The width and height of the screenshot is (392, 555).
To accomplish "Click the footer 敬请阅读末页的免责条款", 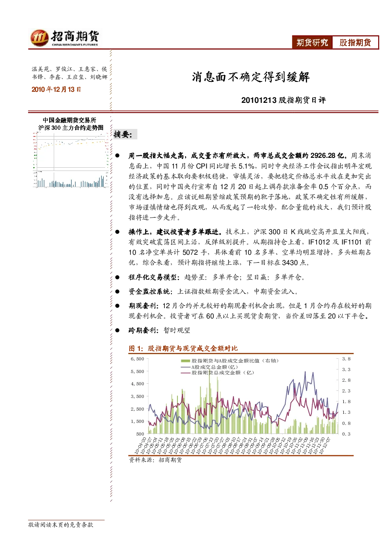I will click(61, 525).
